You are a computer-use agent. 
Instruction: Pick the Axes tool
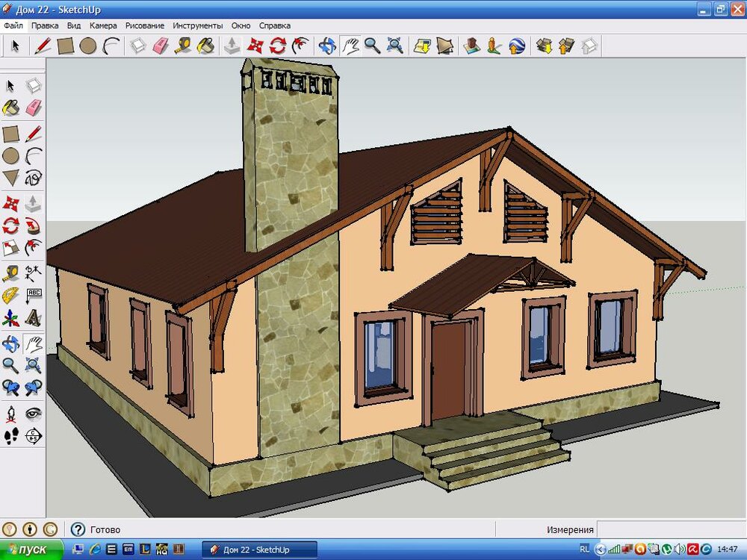tap(10, 319)
